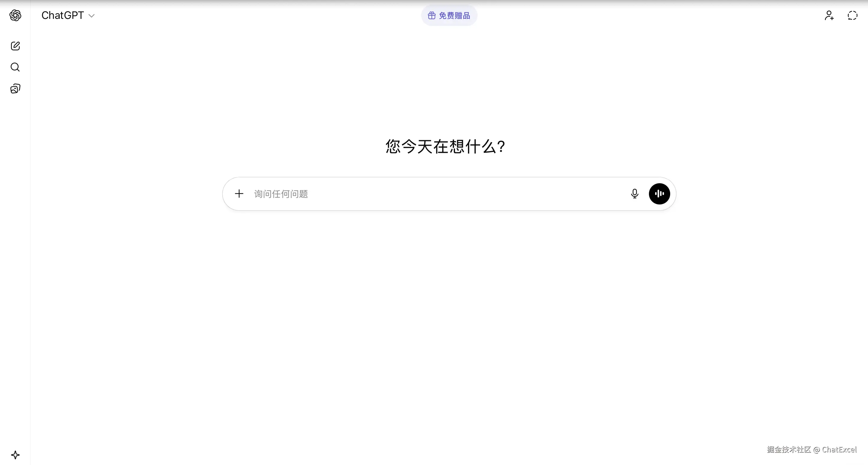Focus the 询问任何问题 input field

[281, 194]
